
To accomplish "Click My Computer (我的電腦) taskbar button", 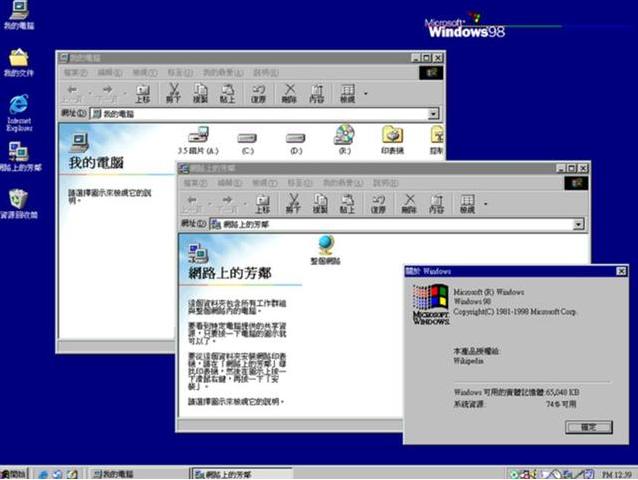I will [x=138, y=474].
